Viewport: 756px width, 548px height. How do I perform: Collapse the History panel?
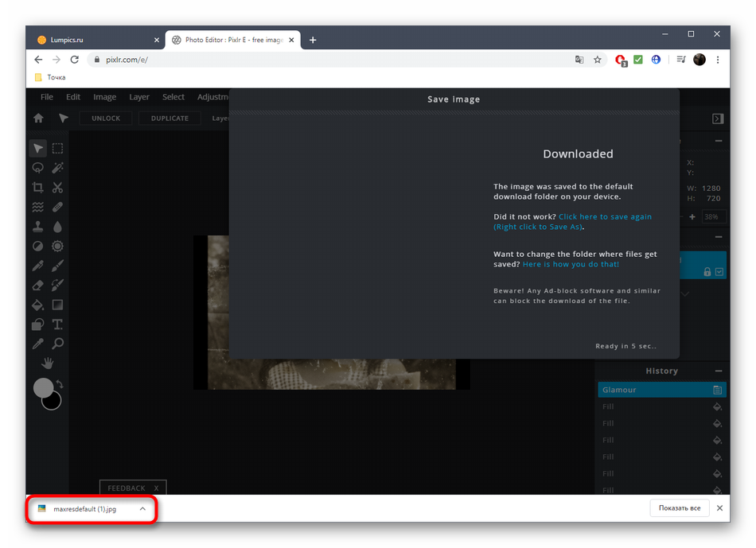[719, 371]
